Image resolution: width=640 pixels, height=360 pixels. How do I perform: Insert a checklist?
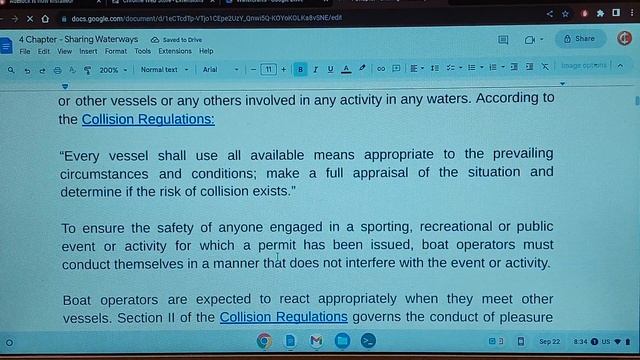(x=451, y=68)
